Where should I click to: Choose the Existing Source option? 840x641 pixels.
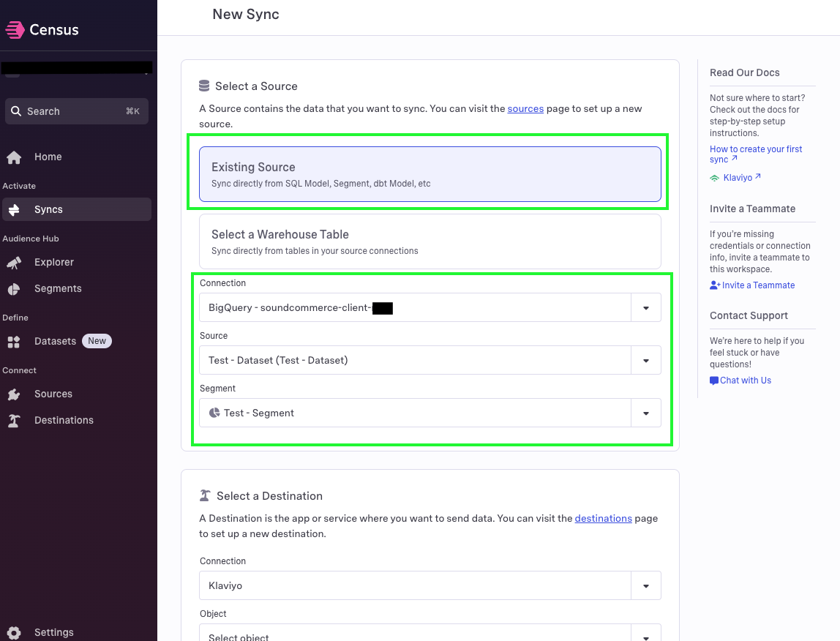(x=430, y=174)
